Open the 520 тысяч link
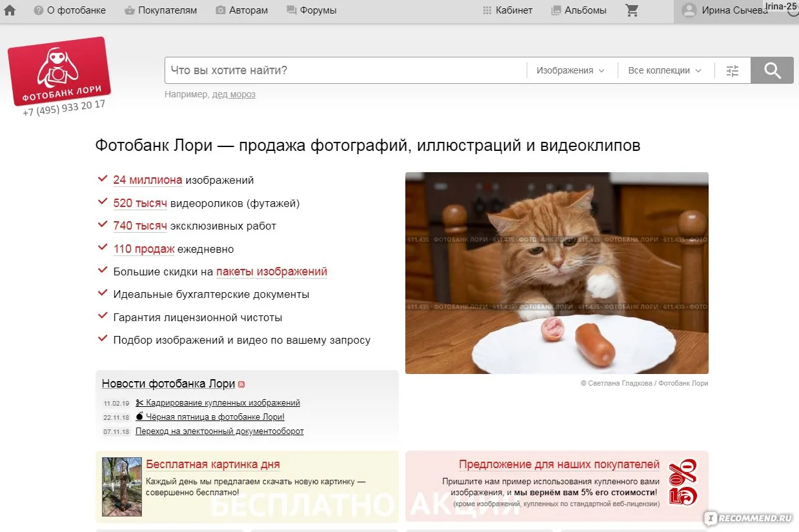Screen dimensions: 799x532 click(x=140, y=203)
